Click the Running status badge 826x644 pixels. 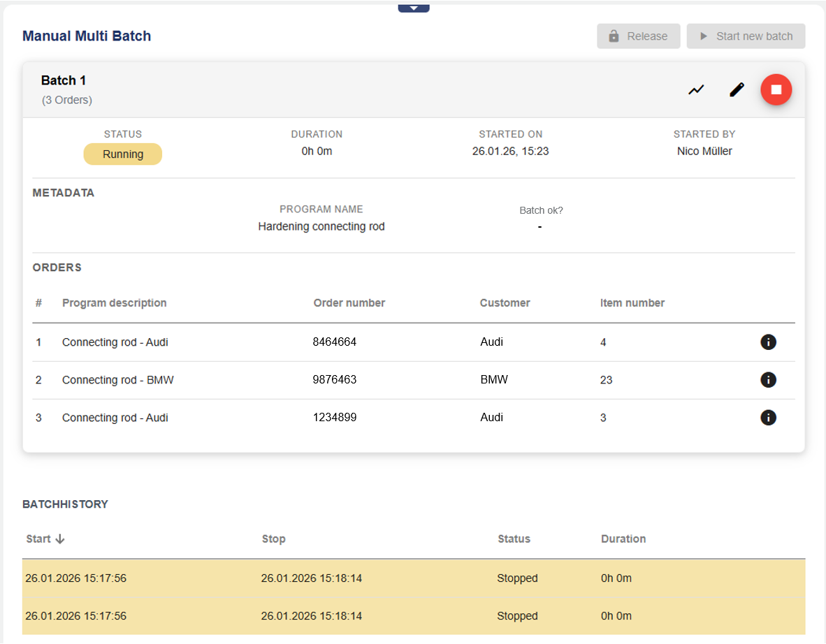point(123,154)
